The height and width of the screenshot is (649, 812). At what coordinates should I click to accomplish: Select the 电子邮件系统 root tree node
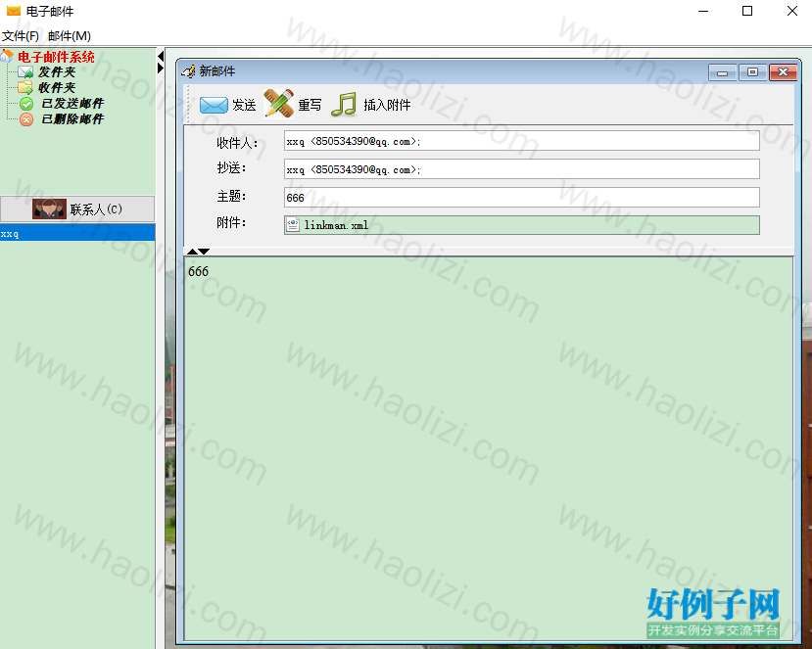pos(56,57)
